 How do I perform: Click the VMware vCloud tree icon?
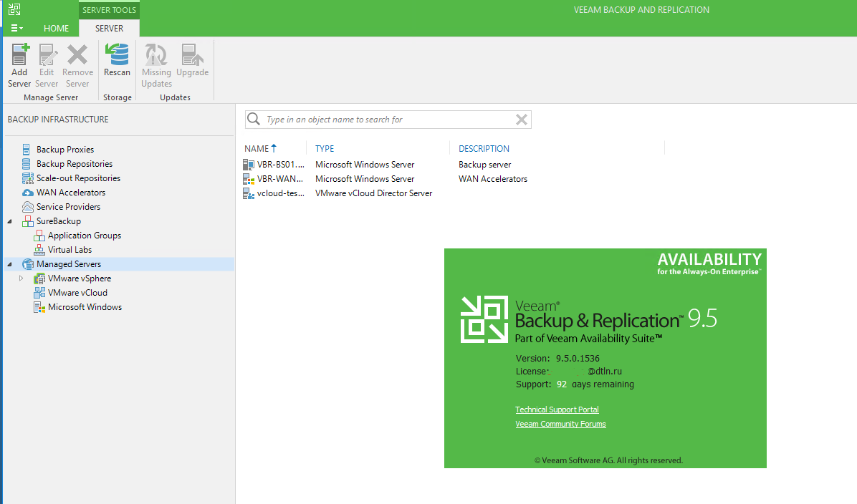click(39, 293)
